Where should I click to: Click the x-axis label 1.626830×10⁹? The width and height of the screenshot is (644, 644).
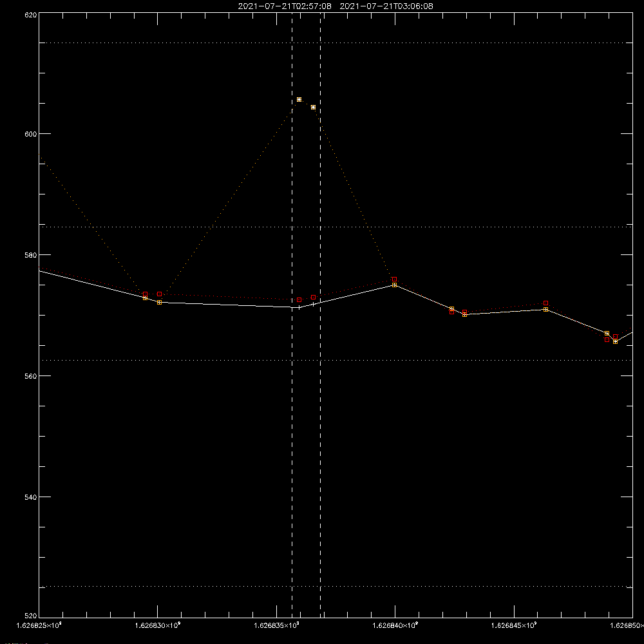click(x=158, y=625)
